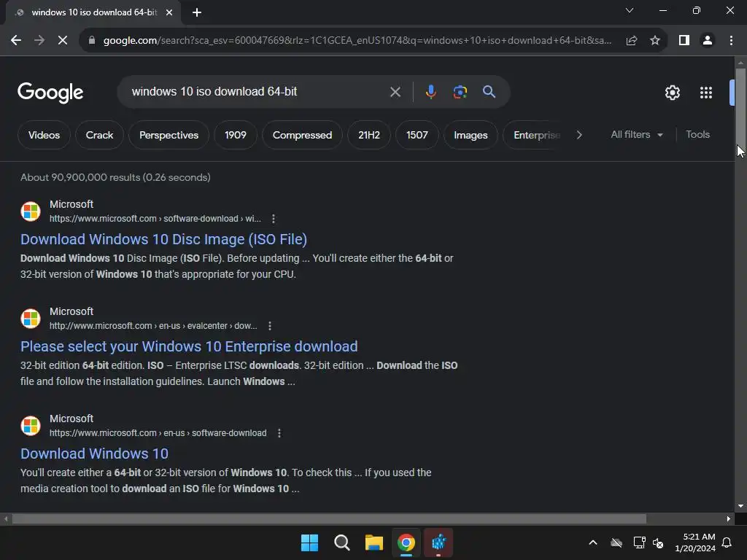Open the Google apps grid
Screen dimensions: 747x560
(706, 93)
